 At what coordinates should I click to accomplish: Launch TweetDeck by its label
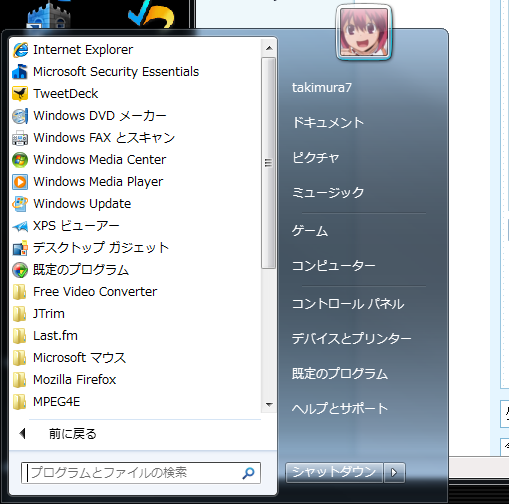[66, 94]
